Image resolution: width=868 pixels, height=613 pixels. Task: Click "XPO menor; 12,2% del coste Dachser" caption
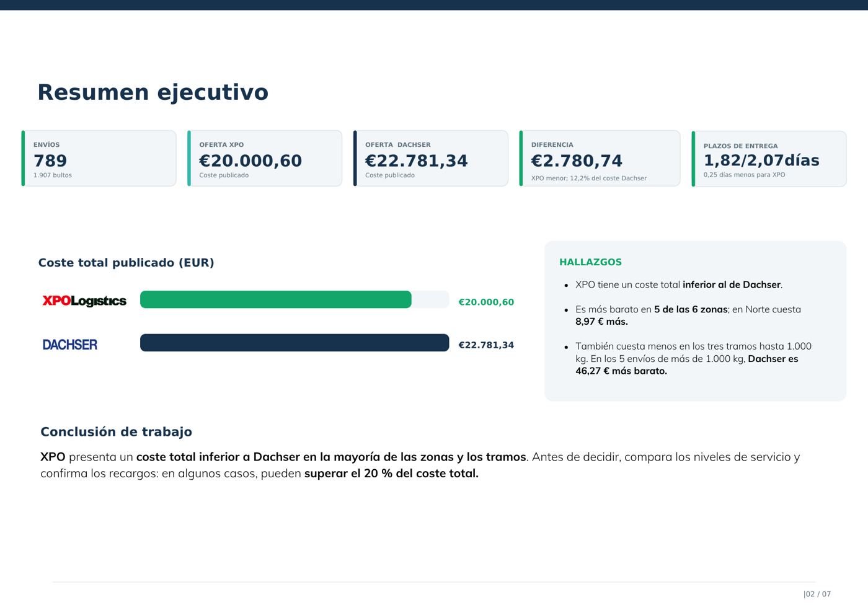[589, 179]
